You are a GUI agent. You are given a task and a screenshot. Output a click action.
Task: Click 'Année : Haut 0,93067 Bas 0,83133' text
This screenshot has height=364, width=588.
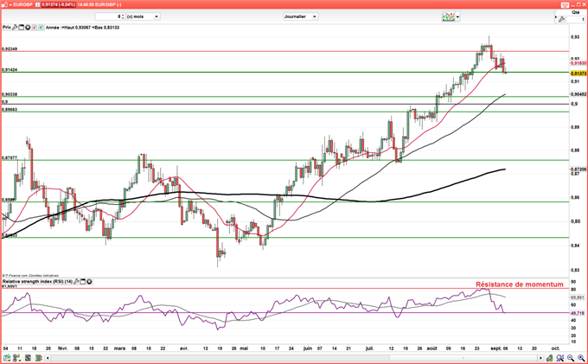tap(82, 28)
